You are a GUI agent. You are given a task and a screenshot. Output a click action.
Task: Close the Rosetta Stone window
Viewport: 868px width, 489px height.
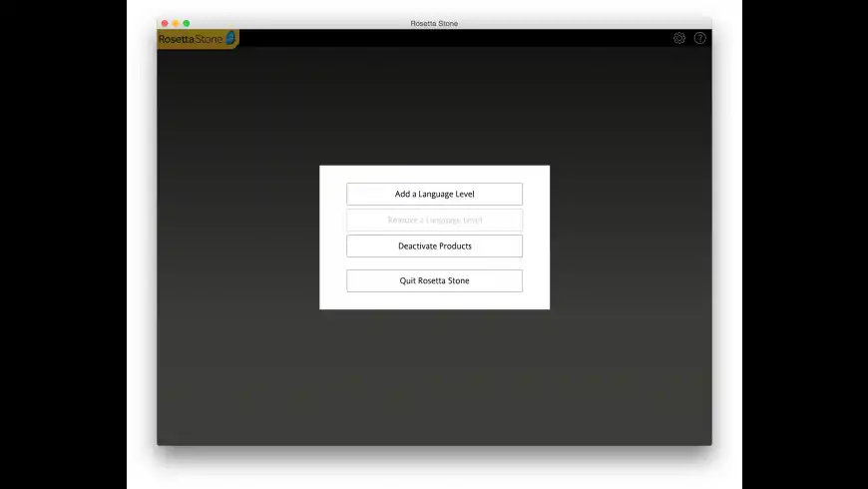click(165, 23)
